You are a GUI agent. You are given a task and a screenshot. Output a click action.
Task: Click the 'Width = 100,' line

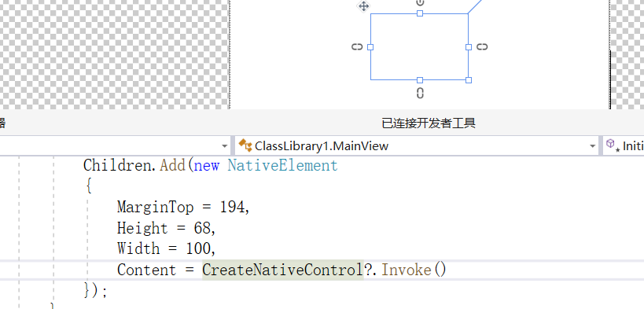[167, 248]
